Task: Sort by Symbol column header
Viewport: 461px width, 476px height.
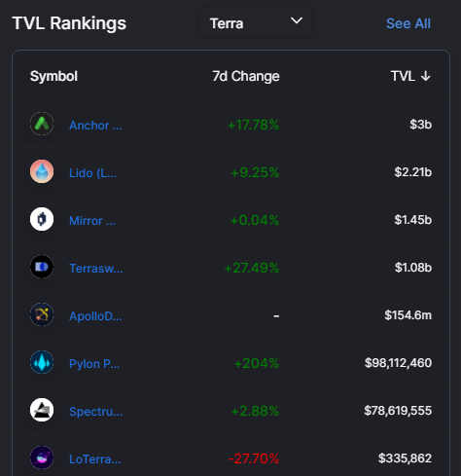Action: (53, 77)
